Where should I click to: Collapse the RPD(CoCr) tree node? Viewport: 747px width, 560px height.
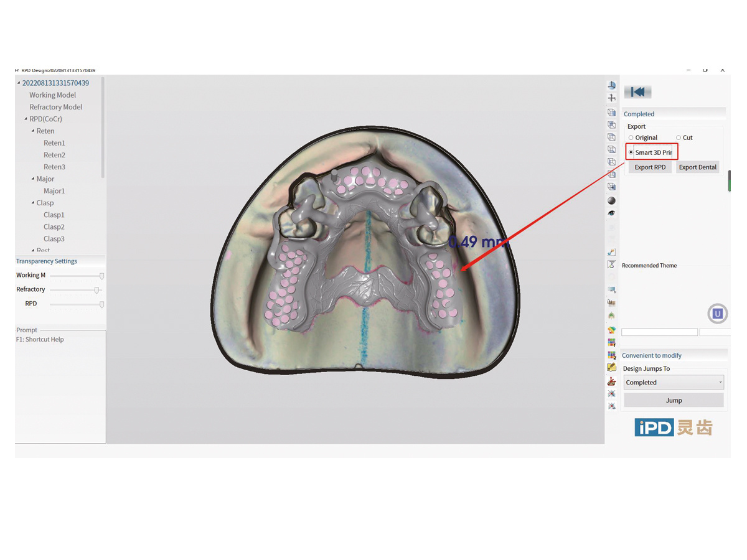(26, 119)
